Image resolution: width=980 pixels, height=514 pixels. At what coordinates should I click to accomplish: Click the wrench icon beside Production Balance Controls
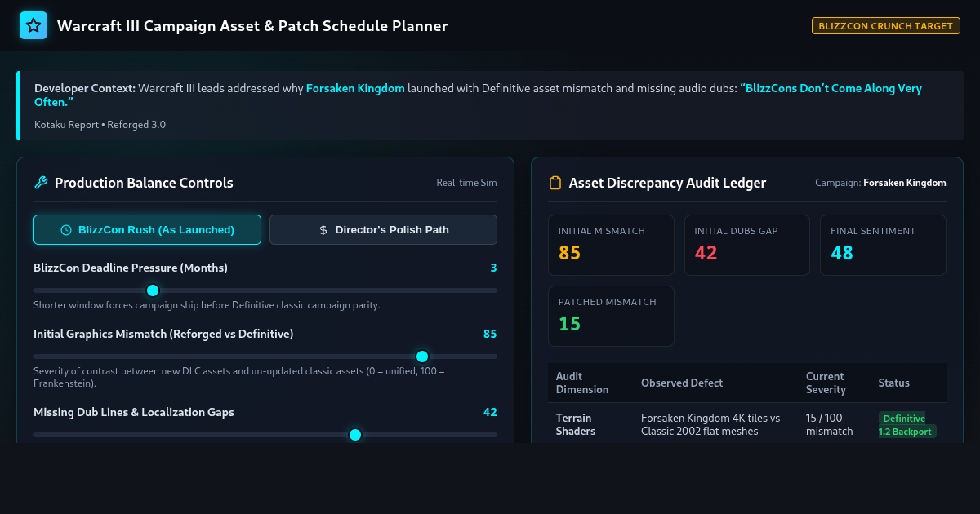pos(41,183)
